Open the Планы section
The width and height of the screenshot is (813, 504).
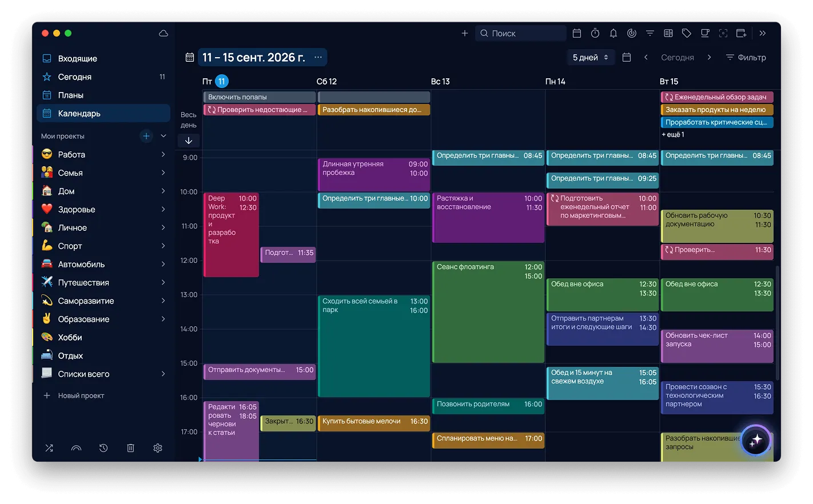point(103,95)
